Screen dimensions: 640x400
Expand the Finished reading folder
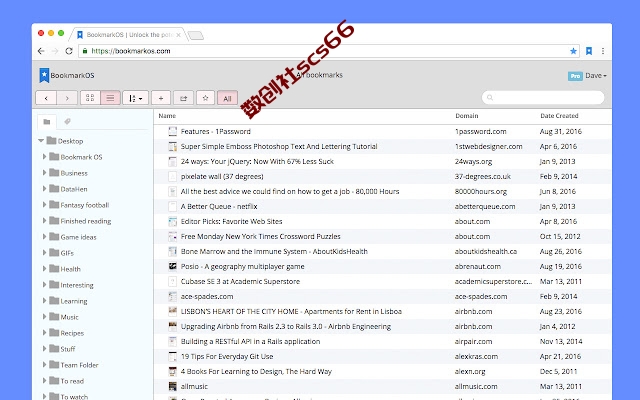click(44, 220)
